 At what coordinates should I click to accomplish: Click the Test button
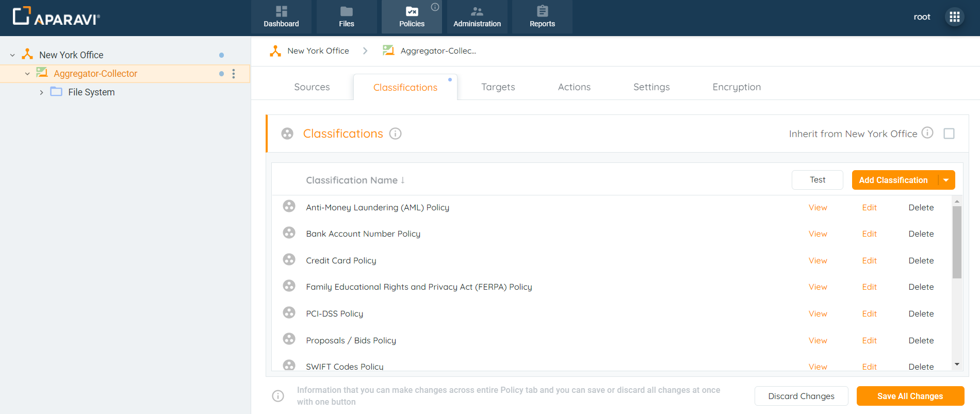817,180
